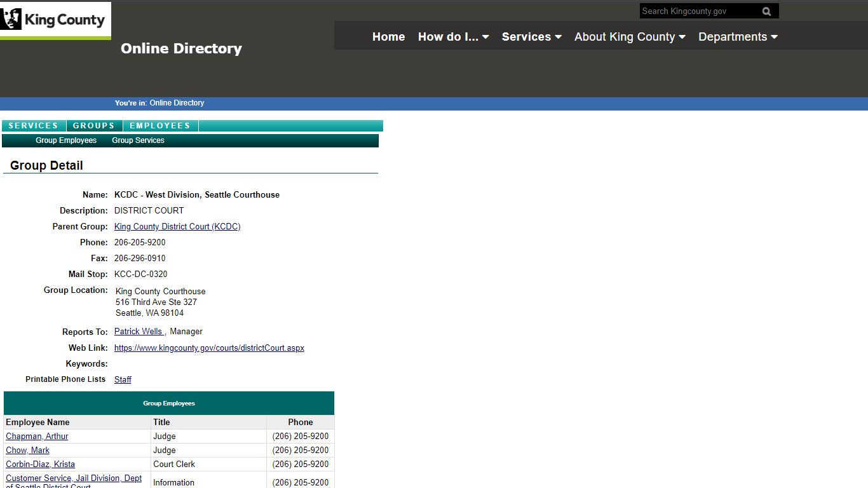Expand the Departments dropdown
This screenshot has height=488, width=868.
pos(738,37)
